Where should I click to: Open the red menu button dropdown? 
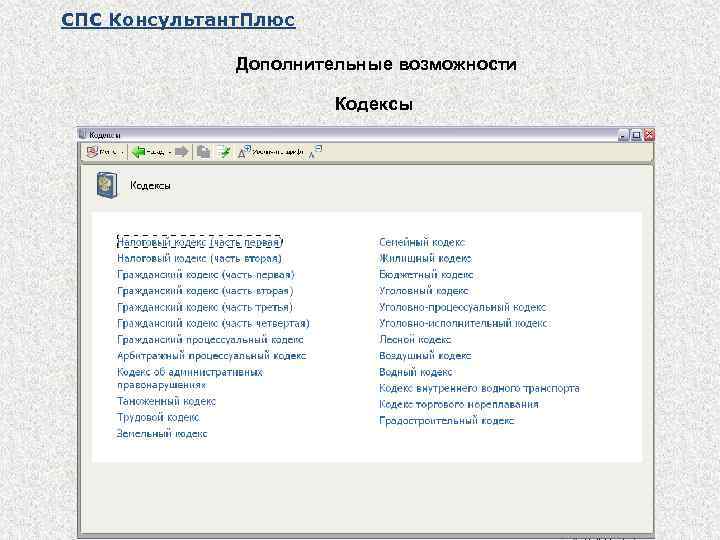click(x=105, y=152)
